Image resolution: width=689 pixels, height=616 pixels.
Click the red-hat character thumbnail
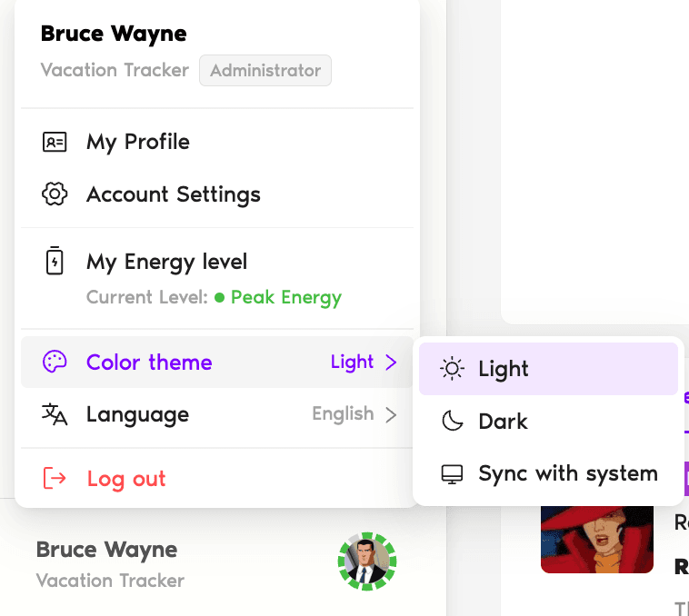[596, 539]
